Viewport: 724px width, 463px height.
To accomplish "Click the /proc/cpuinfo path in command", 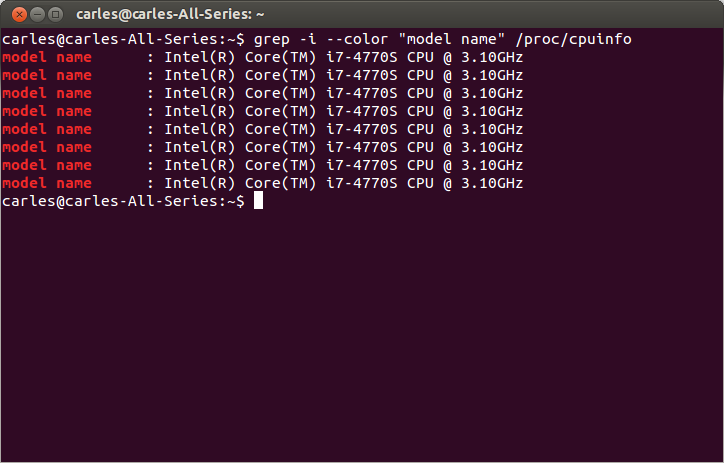I will [573, 39].
